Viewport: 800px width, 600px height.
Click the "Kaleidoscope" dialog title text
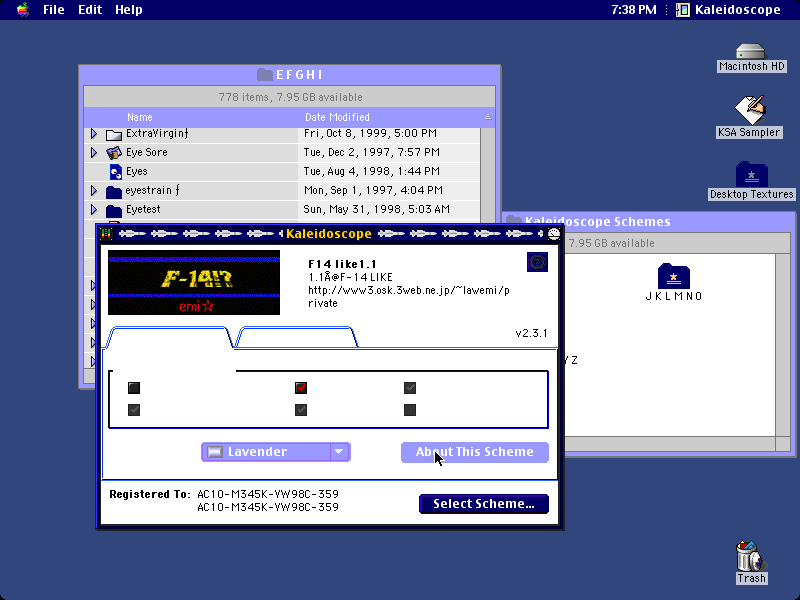click(329, 234)
